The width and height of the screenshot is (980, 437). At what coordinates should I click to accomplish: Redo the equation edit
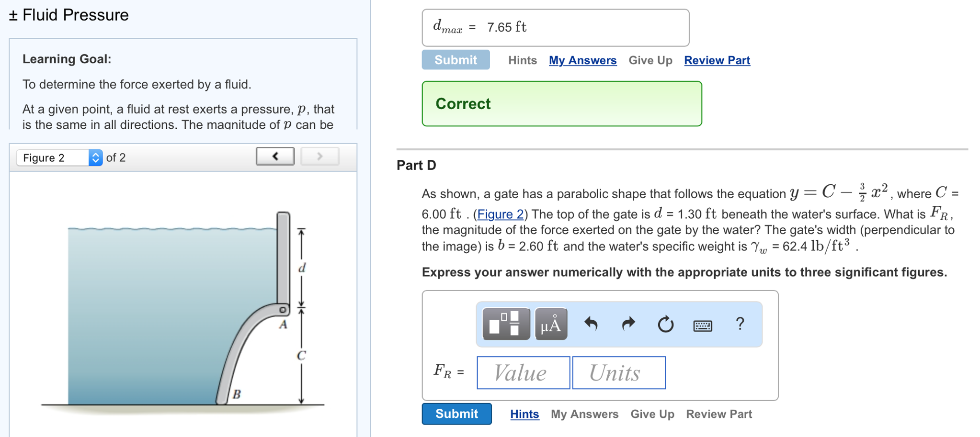(627, 325)
